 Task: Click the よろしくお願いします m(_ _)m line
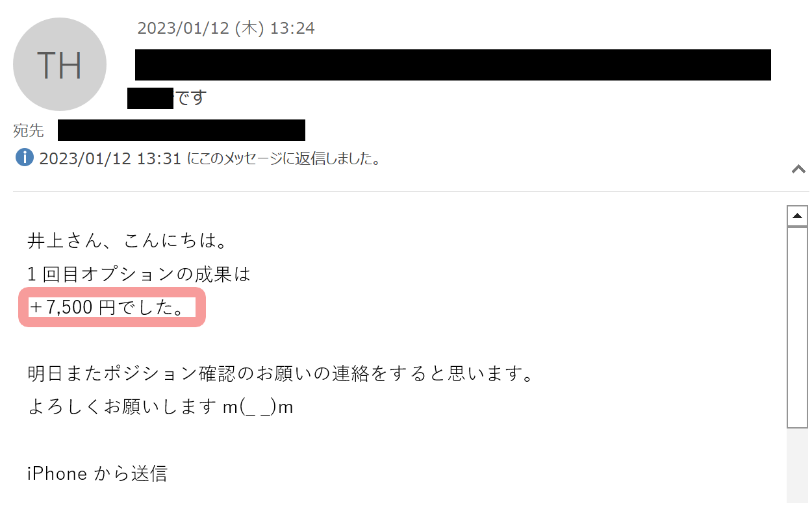tap(160, 407)
